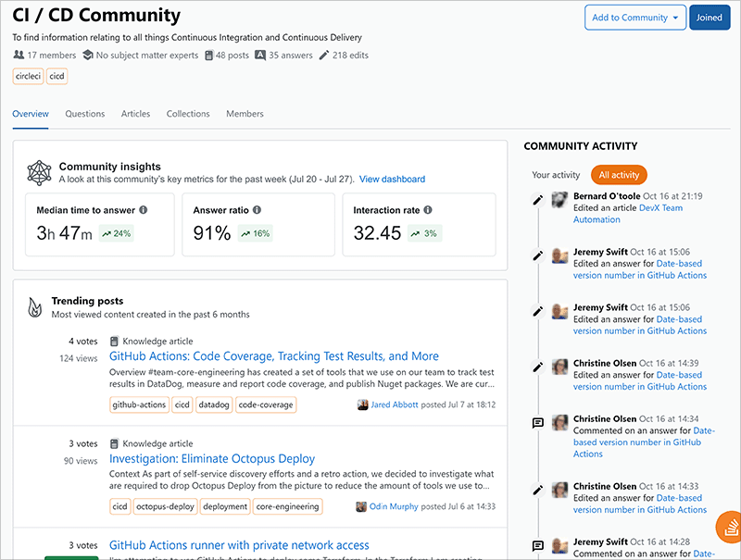741x560 pixels.
Task: Click the info icon next to Answer ratio
Action: 257,210
